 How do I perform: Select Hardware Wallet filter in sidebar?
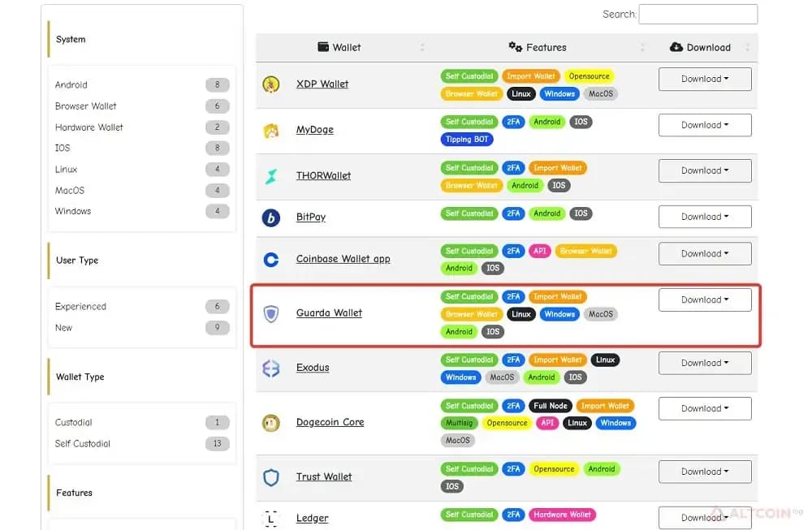pyautogui.click(x=141, y=127)
